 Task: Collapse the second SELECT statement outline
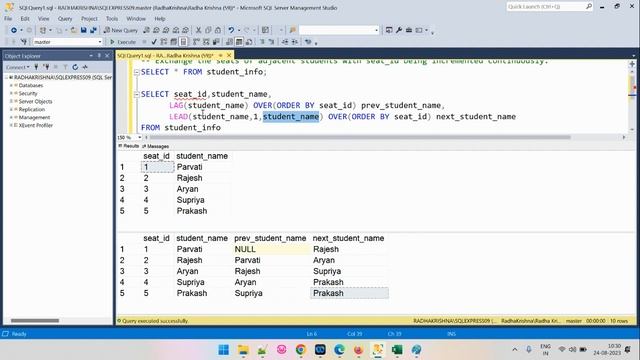pos(136,94)
